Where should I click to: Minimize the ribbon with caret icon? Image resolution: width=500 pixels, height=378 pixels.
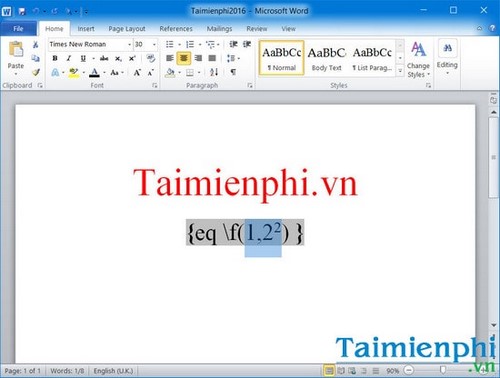tap(479, 29)
